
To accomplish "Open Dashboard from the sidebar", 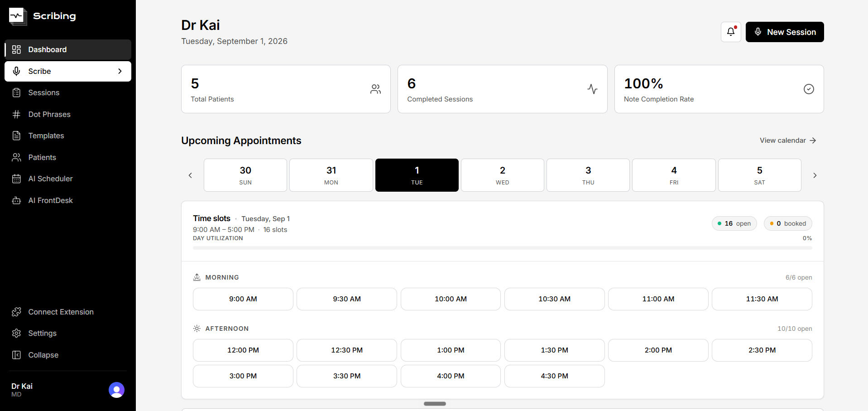I will click(68, 49).
